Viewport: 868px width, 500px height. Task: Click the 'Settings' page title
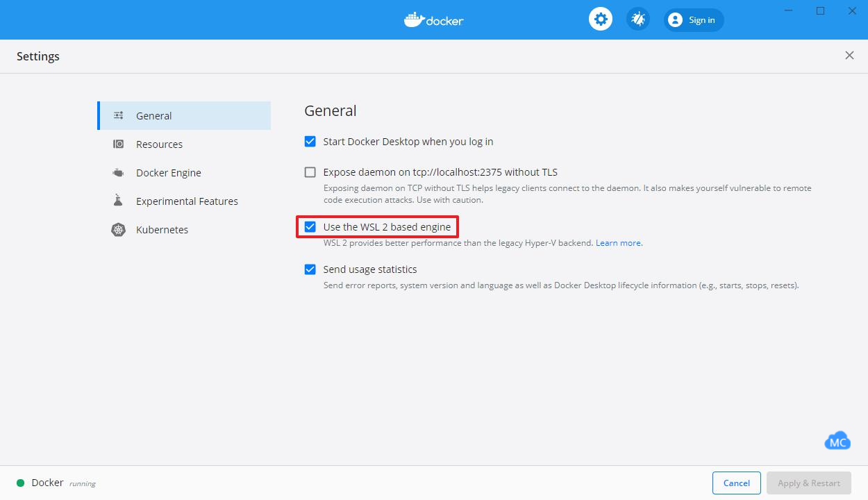(38, 56)
